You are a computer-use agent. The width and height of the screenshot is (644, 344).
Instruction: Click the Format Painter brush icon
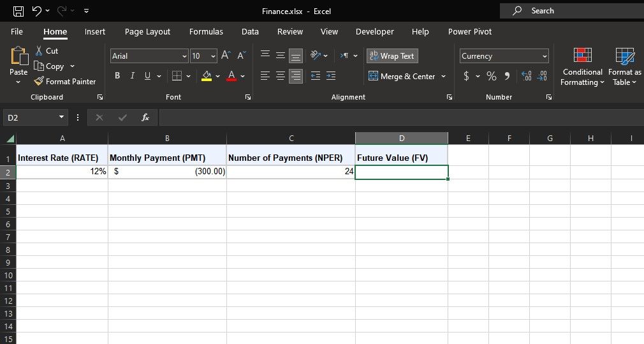[x=39, y=81]
